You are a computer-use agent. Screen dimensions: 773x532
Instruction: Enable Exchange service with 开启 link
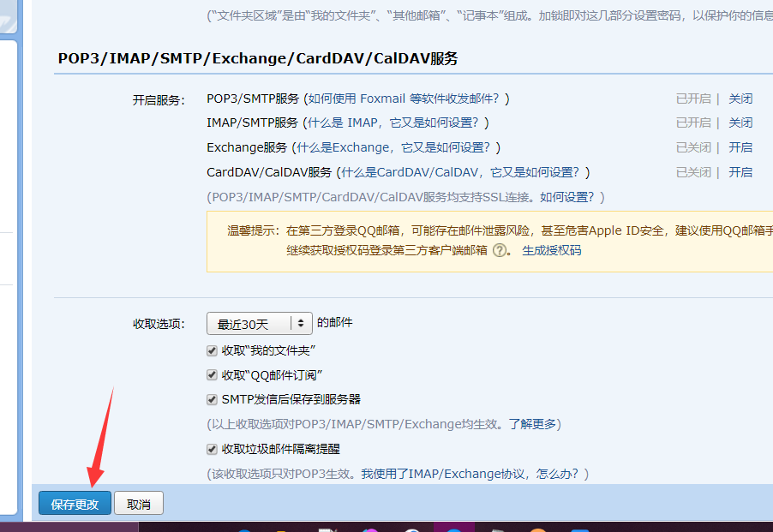coord(740,147)
